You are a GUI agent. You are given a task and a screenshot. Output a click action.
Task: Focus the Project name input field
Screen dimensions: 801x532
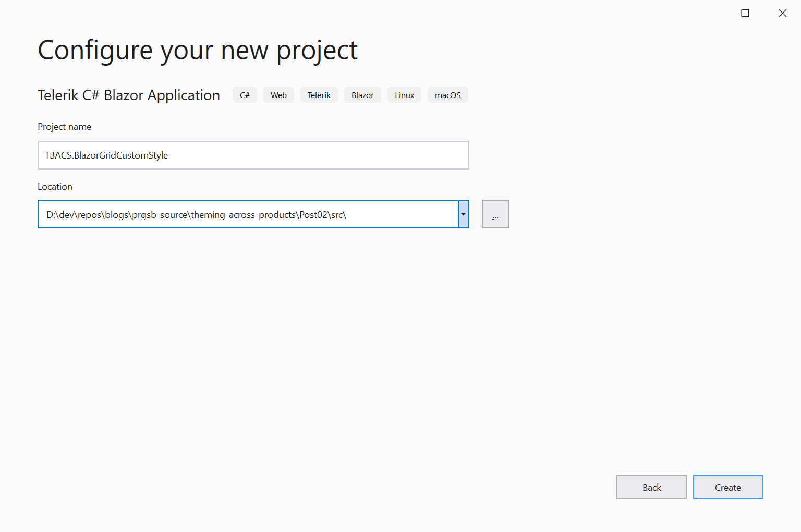pyautogui.click(x=253, y=155)
